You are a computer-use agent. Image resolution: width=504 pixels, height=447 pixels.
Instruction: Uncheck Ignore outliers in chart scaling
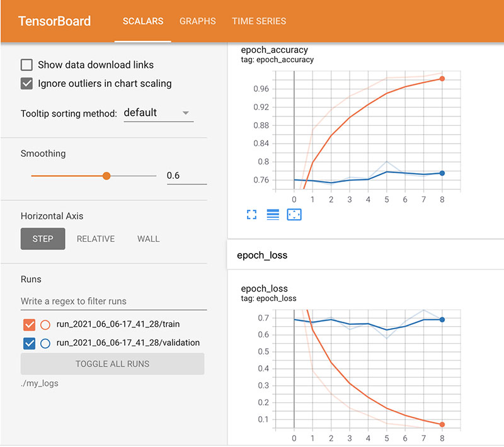pos(27,84)
